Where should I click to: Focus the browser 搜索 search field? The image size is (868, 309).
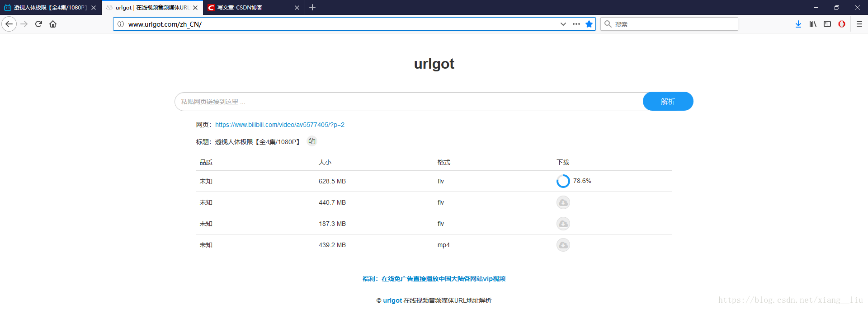tap(669, 24)
